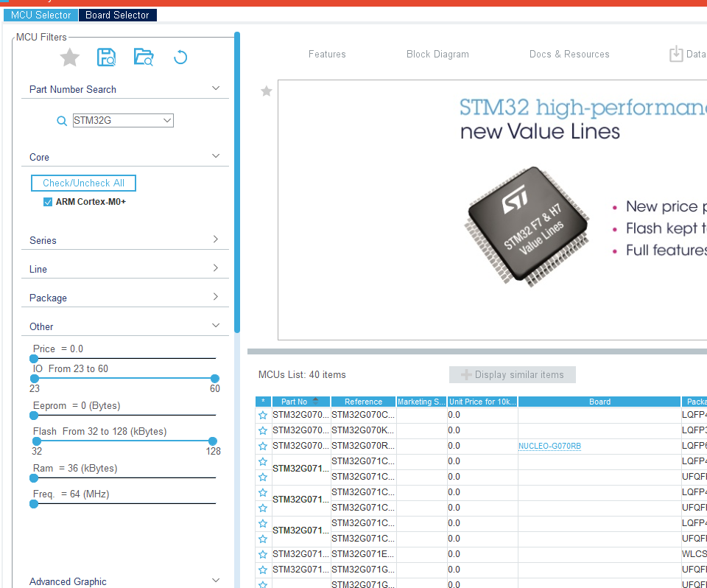The width and height of the screenshot is (707, 588).
Task: Open the Block Diagram tab
Action: (x=437, y=54)
